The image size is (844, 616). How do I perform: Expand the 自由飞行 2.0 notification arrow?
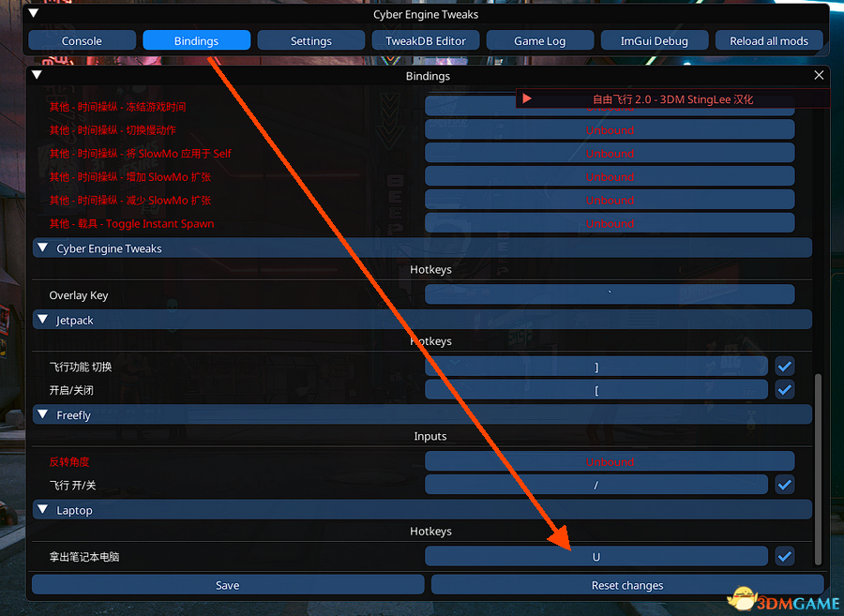[x=527, y=98]
